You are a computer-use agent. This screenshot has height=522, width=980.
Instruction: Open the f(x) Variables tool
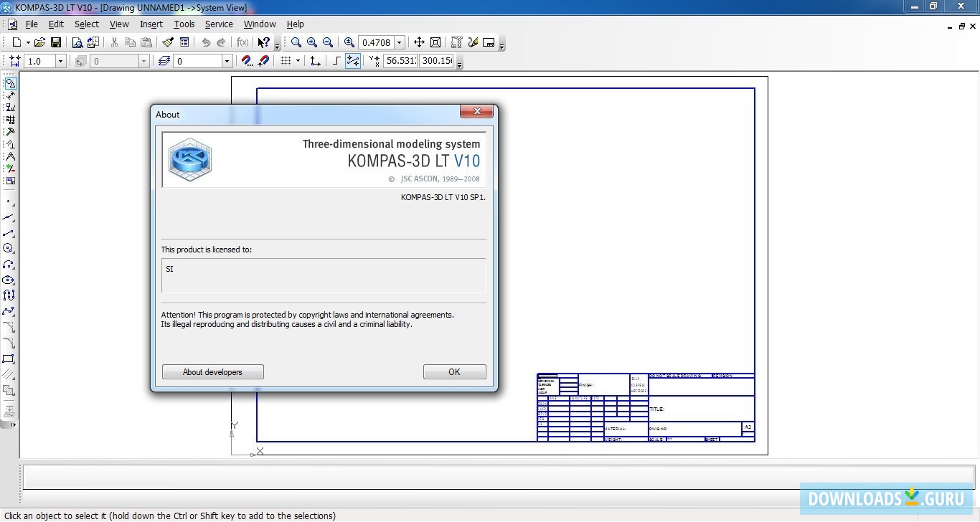coord(242,42)
